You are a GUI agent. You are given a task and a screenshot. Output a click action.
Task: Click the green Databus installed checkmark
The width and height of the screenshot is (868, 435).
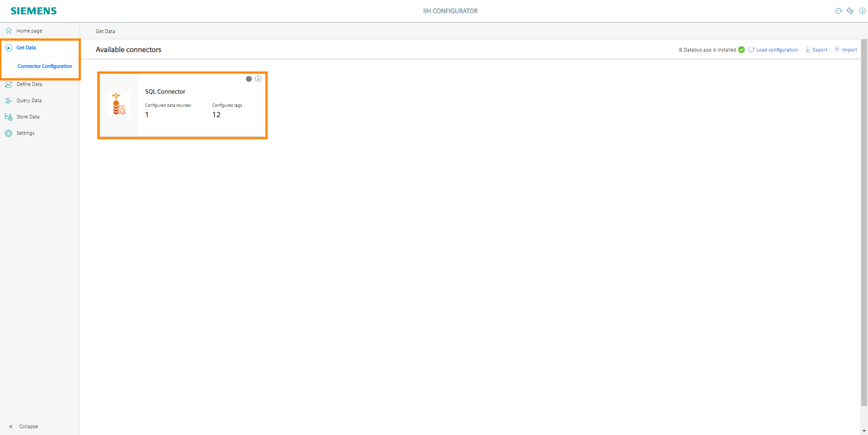pos(741,50)
